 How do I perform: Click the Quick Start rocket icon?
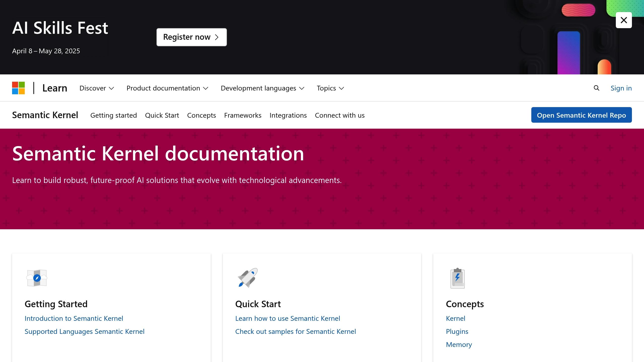coord(248,278)
